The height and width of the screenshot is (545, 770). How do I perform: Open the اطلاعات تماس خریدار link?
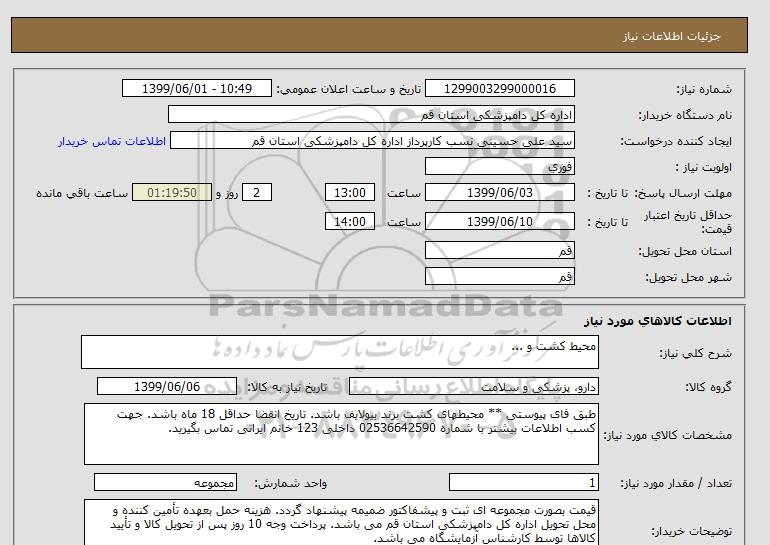(x=112, y=141)
